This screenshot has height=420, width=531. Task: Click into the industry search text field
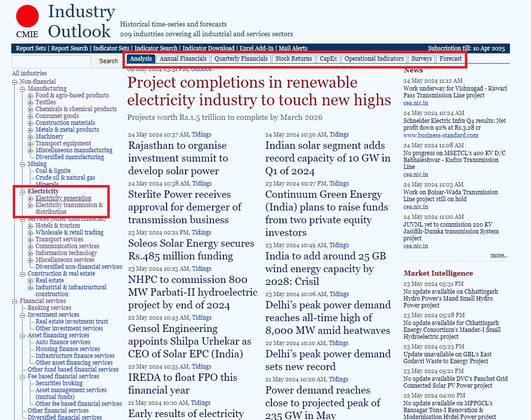(51, 61)
